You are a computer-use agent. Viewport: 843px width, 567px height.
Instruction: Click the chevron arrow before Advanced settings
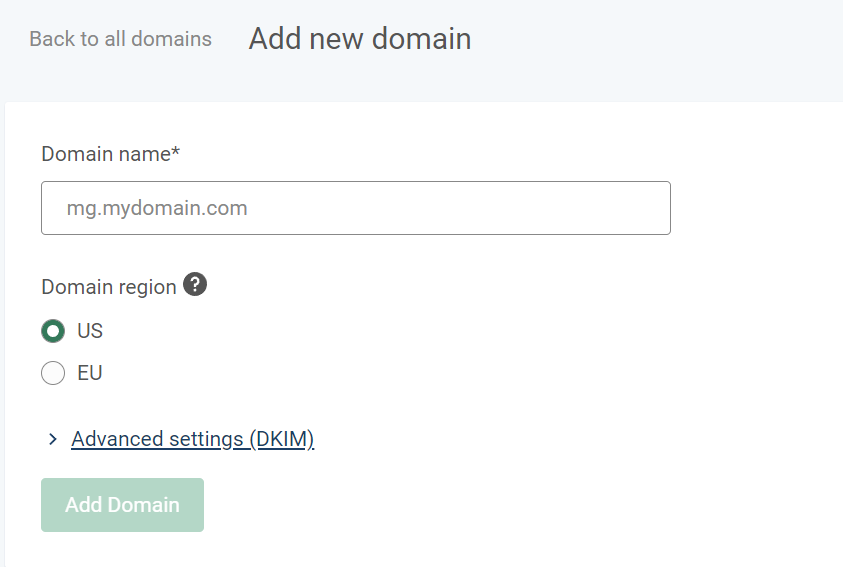coord(53,439)
